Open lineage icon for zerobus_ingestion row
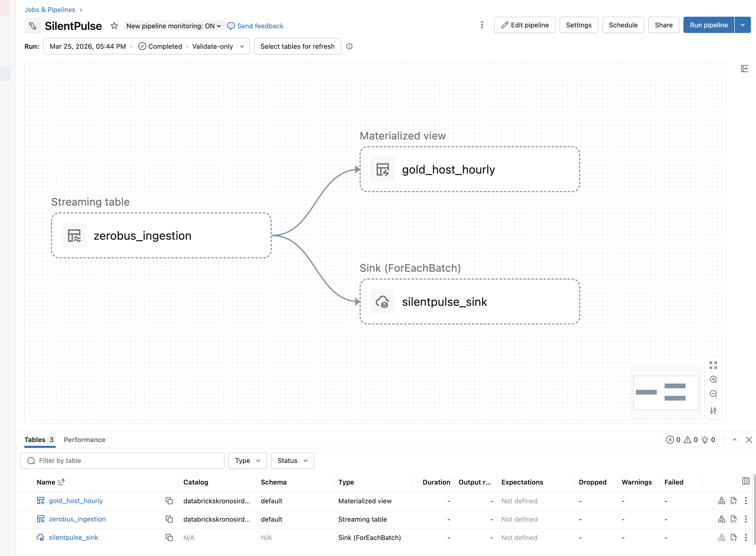Screen dimensions: 756x556 [x=721, y=519]
